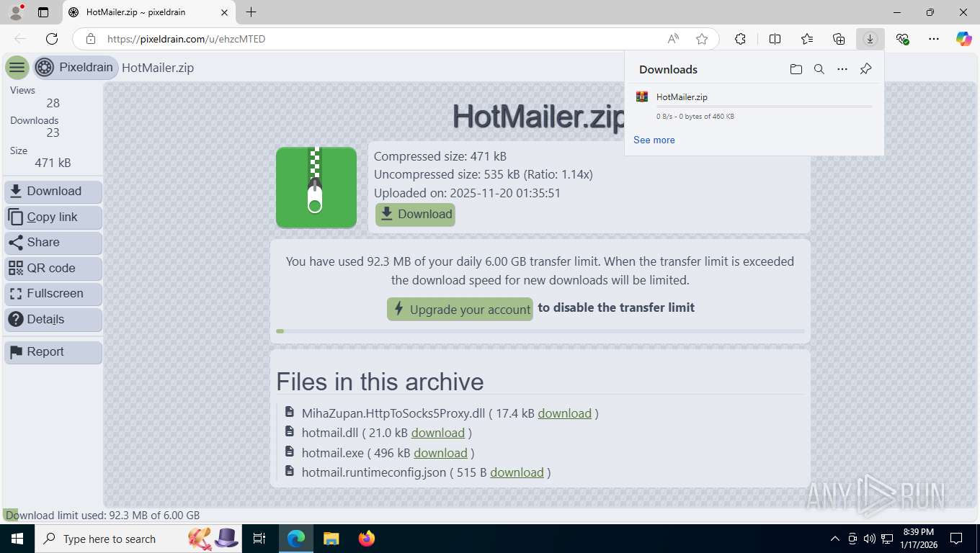Close the HotMailer.zip browser tab
This screenshot has width=980, height=553.
pyautogui.click(x=224, y=12)
